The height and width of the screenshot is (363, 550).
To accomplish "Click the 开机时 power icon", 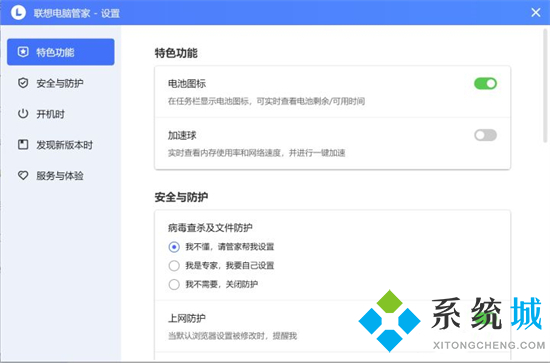I will click(23, 114).
